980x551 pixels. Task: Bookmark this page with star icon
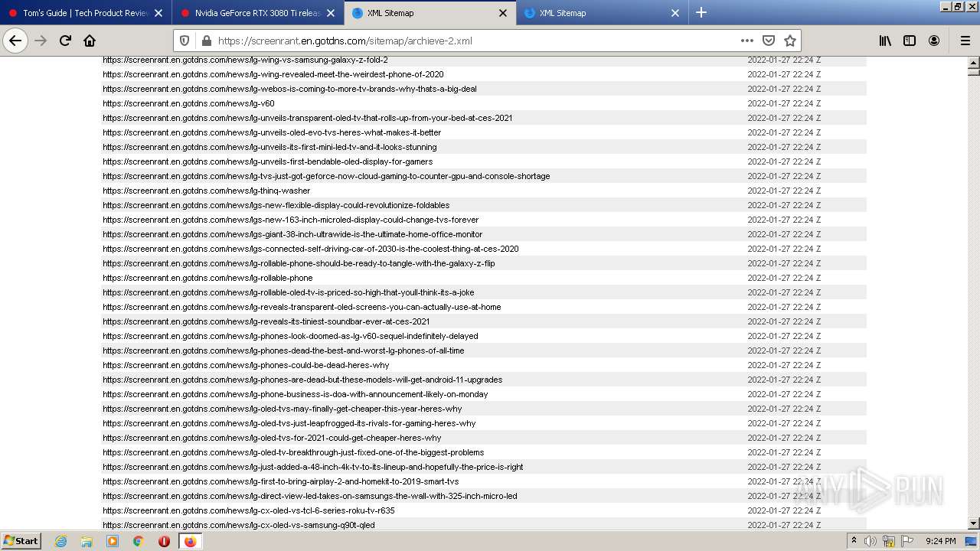pos(790,41)
